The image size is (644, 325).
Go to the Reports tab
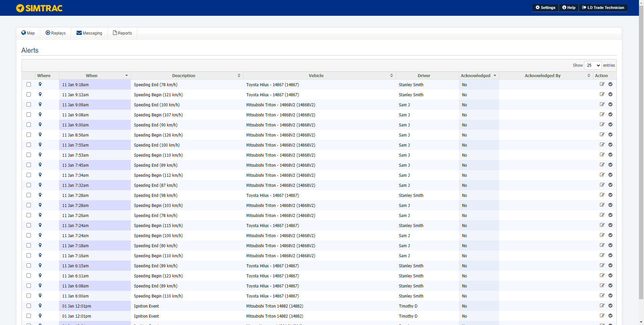point(122,33)
